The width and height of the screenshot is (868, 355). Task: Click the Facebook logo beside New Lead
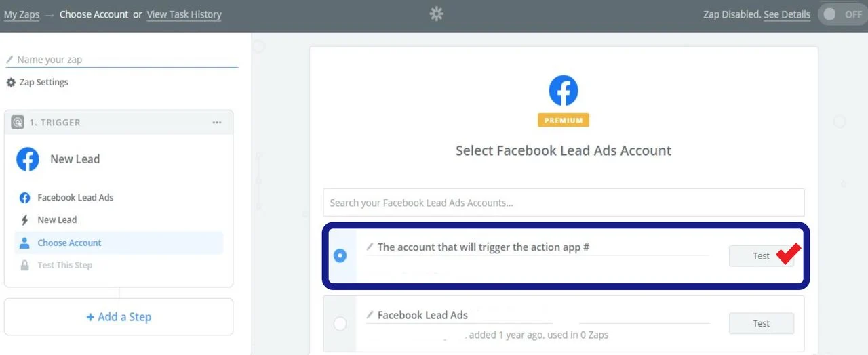tap(28, 160)
